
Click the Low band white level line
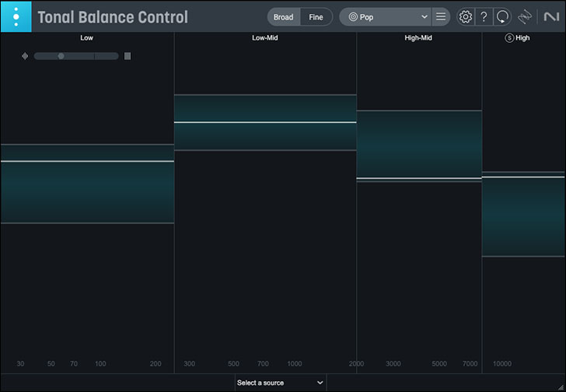click(87, 161)
